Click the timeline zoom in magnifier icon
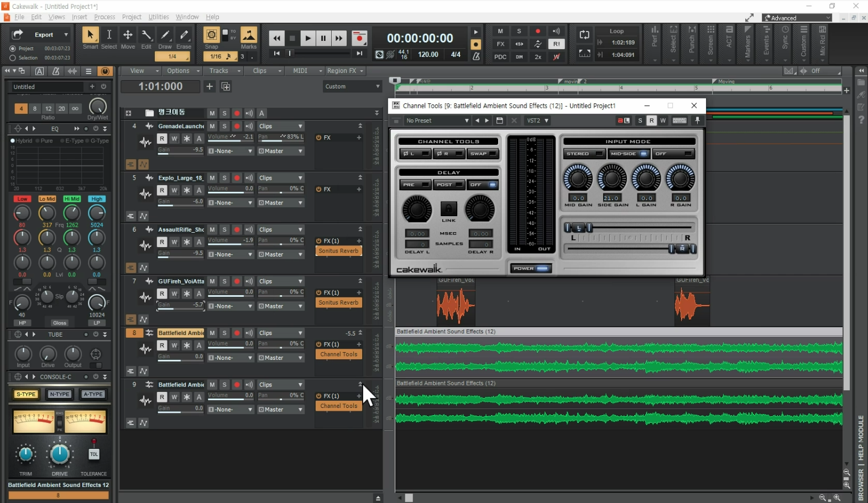The height and width of the screenshot is (503, 868). 837,497
